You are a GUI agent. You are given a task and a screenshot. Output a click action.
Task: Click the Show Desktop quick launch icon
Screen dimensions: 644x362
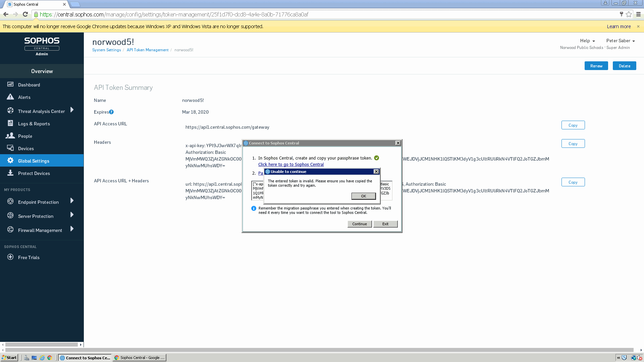[x=34, y=358]
